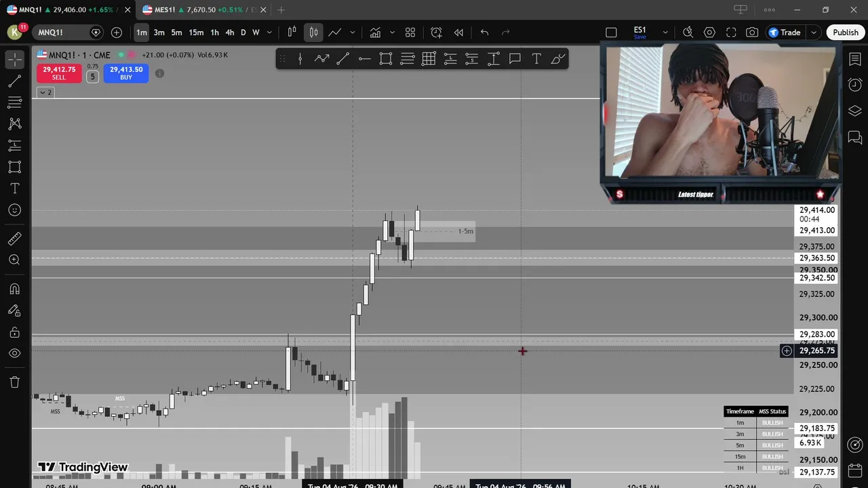Choose the hollow candles chart style
The width and height of the screenshot is (868, 488).
pyautogui.click(x=313, y=33)
